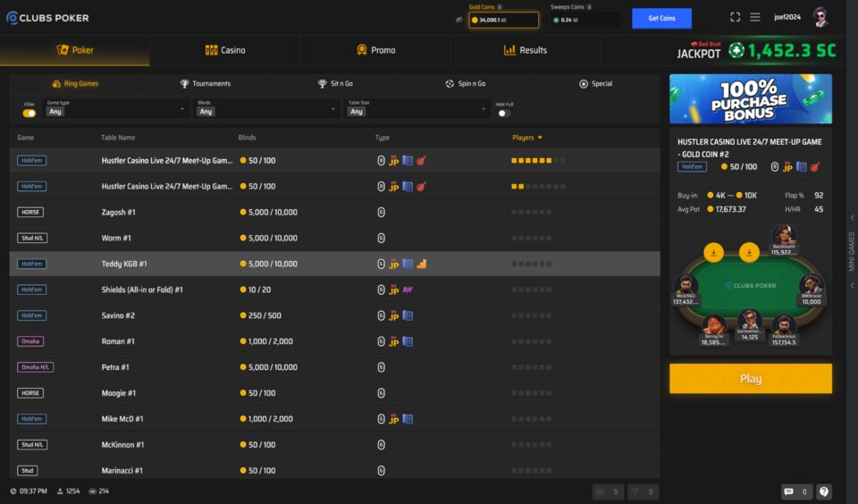The image size is (858, 504).
Task: Select the Tournaments tab
Action: 206,84
